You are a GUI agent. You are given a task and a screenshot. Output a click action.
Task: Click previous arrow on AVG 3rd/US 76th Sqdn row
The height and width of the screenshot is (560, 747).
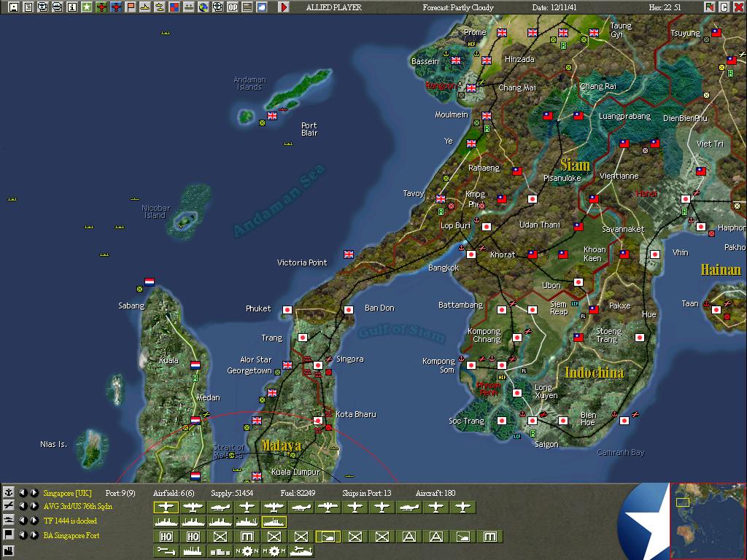23,506
